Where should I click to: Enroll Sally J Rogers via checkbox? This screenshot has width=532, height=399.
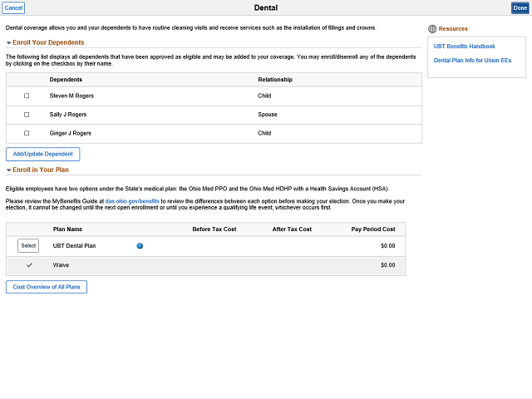[27, 115]
